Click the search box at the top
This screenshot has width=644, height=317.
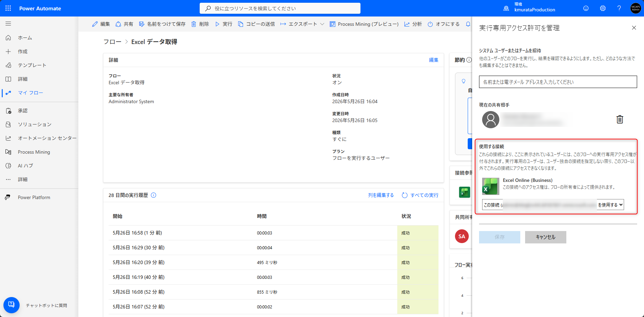pyautogui.click(x=280, y=8)
